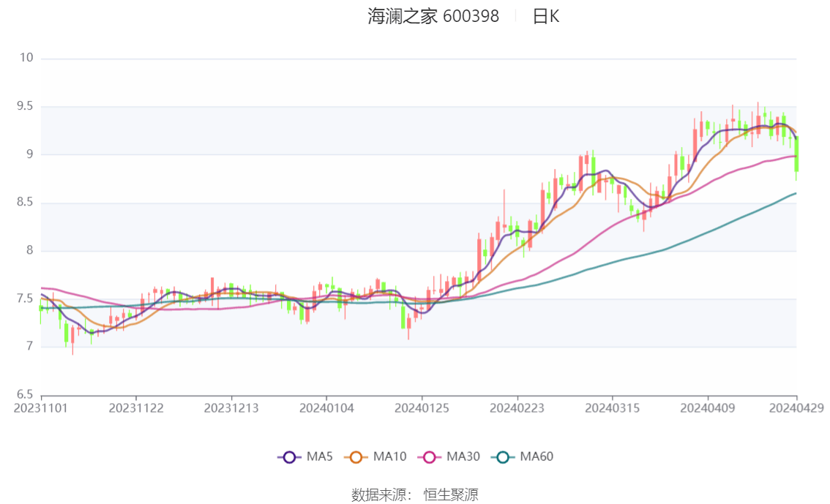
Task: Click the pink MA30 legend circle marker
Action: coord(430,457)
